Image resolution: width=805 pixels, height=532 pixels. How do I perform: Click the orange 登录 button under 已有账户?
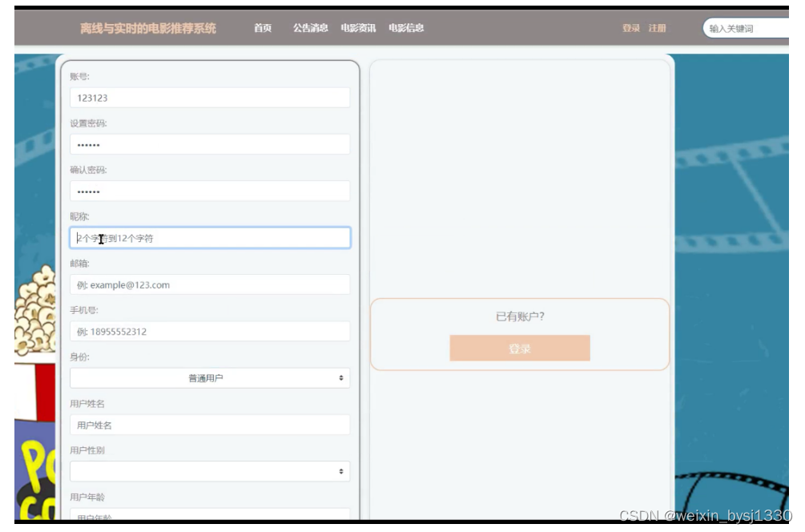click(x=520, y=349)
